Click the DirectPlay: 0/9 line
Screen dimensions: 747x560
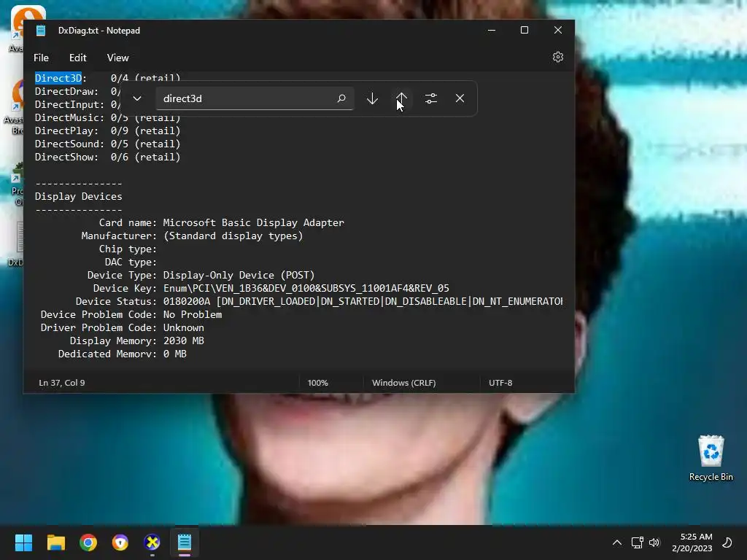(x=108, y=131)
